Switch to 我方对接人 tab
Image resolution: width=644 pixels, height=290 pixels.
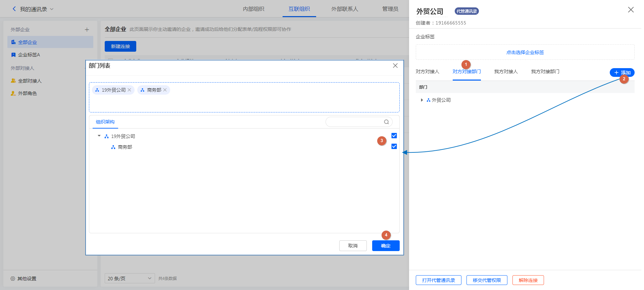(506, 71)
